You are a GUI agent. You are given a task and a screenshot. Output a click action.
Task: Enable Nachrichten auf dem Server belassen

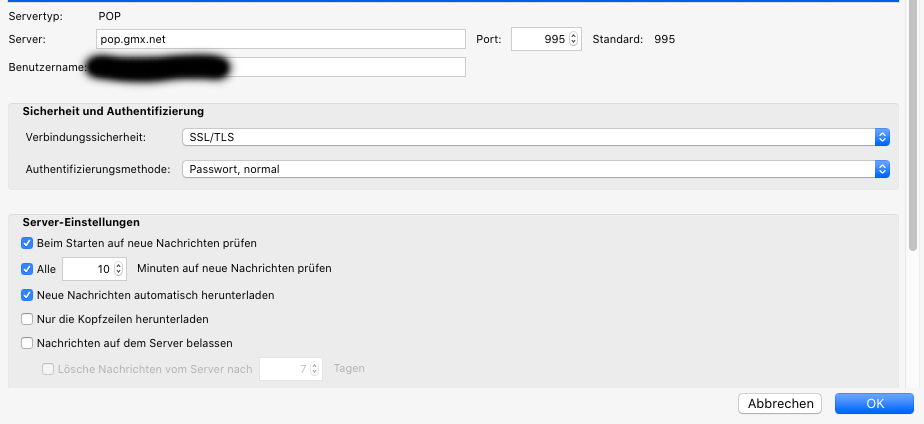(27, 343)
